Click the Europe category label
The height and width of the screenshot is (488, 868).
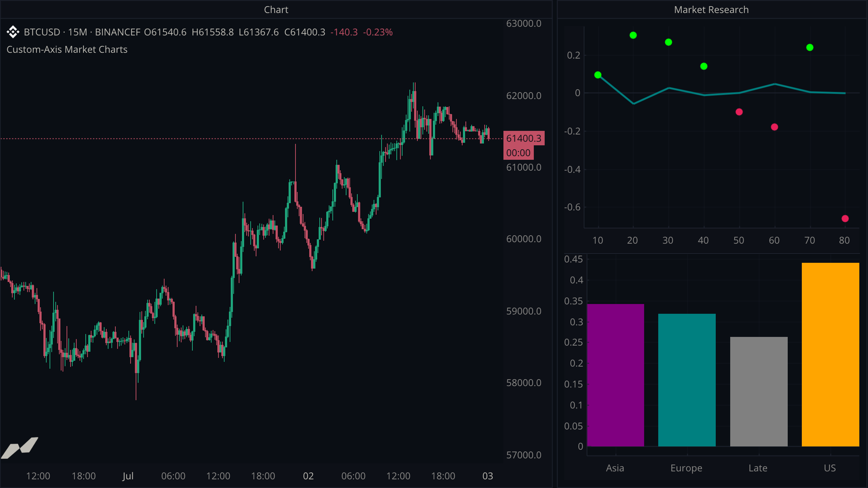coord(686,468)
